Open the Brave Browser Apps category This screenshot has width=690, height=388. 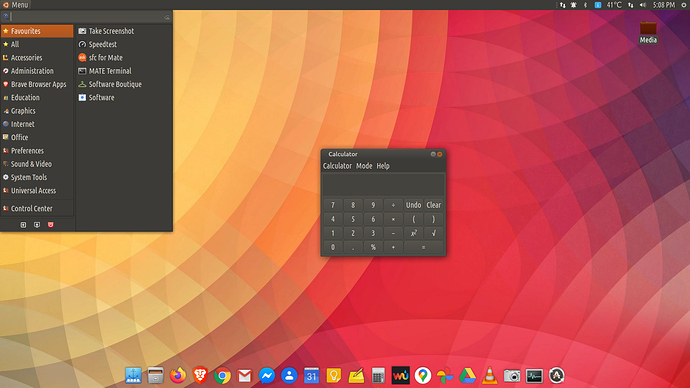tap(37, 84)
